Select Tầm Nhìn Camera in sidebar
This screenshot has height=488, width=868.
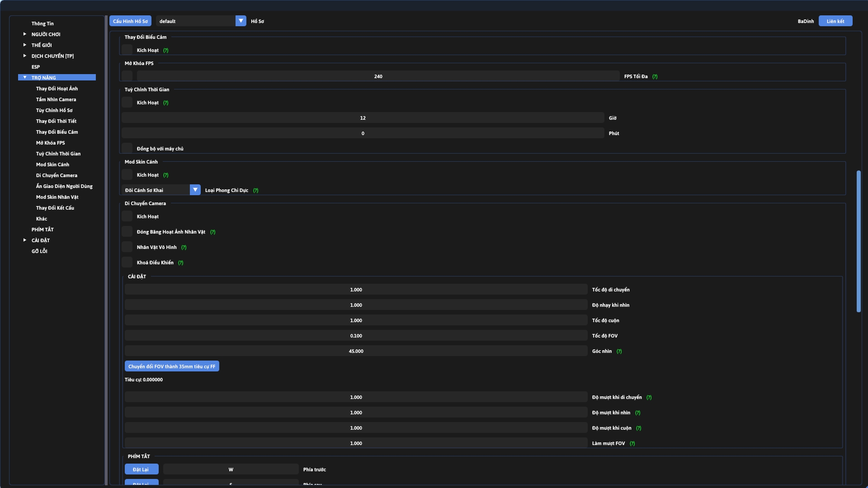point(56,99)
